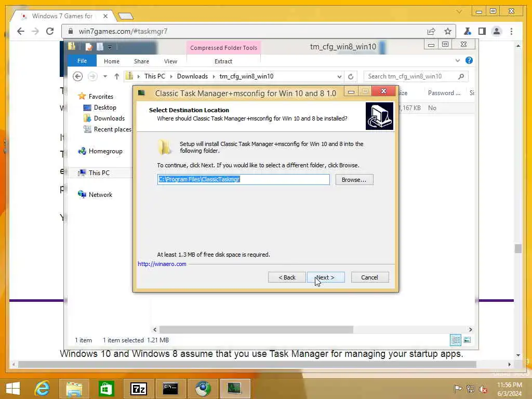Viewport: 532px width, 399px height.
Task: Switch Explorer to details view icon
Action: pos(456,340)
